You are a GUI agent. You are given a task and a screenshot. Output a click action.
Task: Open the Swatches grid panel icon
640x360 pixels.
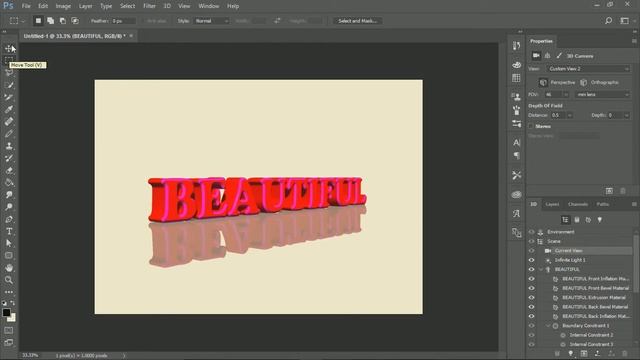(x=516, y=78)
